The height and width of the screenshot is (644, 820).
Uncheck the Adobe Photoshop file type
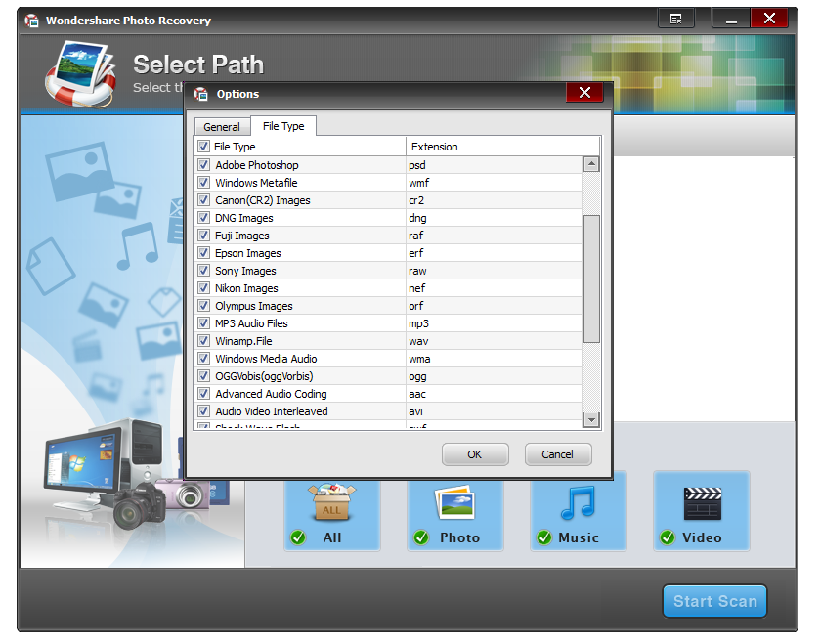click(x=204, y=165)
